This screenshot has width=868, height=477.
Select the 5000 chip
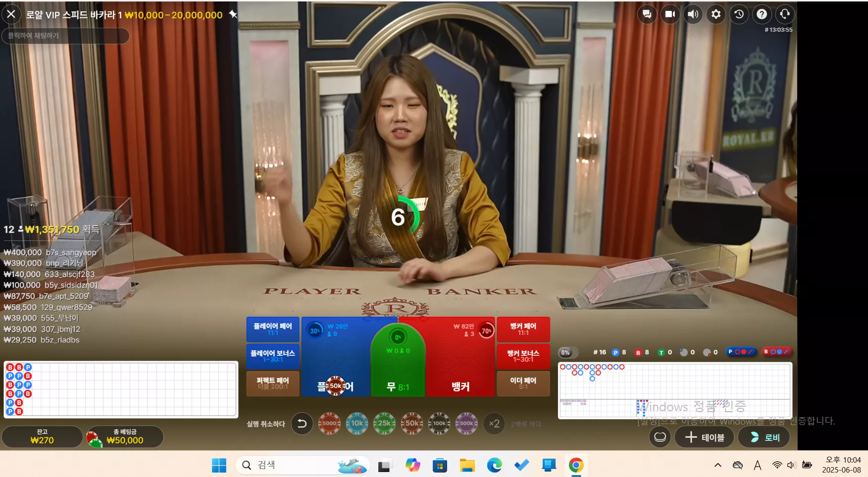329,424
